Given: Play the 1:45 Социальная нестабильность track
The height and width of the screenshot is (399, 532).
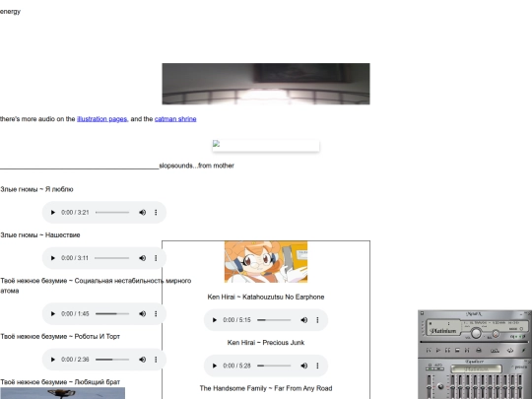Looking at the screenshot, I should coord(52,314).
